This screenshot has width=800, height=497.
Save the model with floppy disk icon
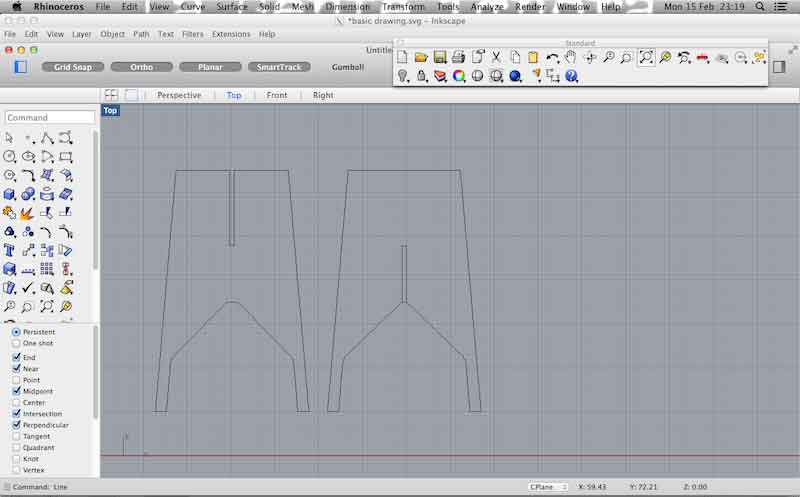(440, 57)
